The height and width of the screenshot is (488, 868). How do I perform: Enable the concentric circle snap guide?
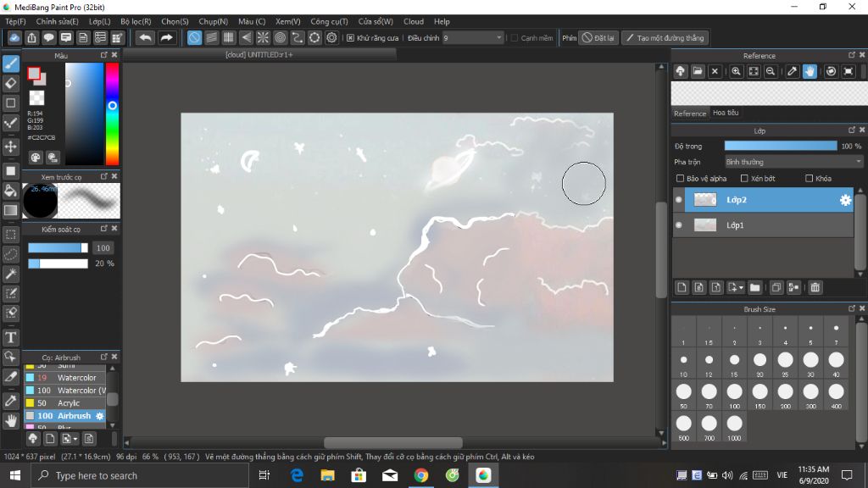280,37
